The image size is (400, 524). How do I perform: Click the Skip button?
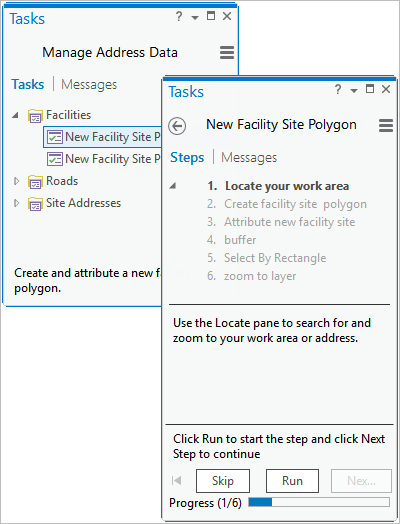tap(223, 481)
